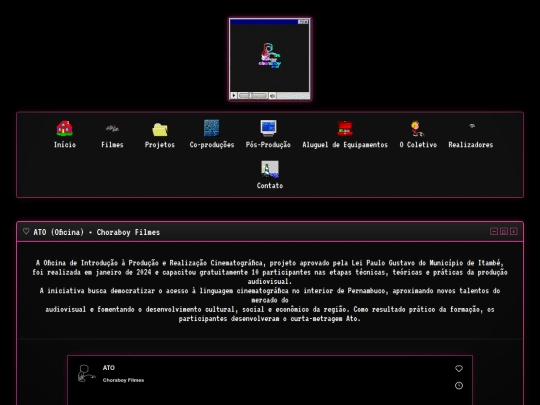The image size is (540, 405).
Task: Open the Realizadores icon
Action: point(472,126)
